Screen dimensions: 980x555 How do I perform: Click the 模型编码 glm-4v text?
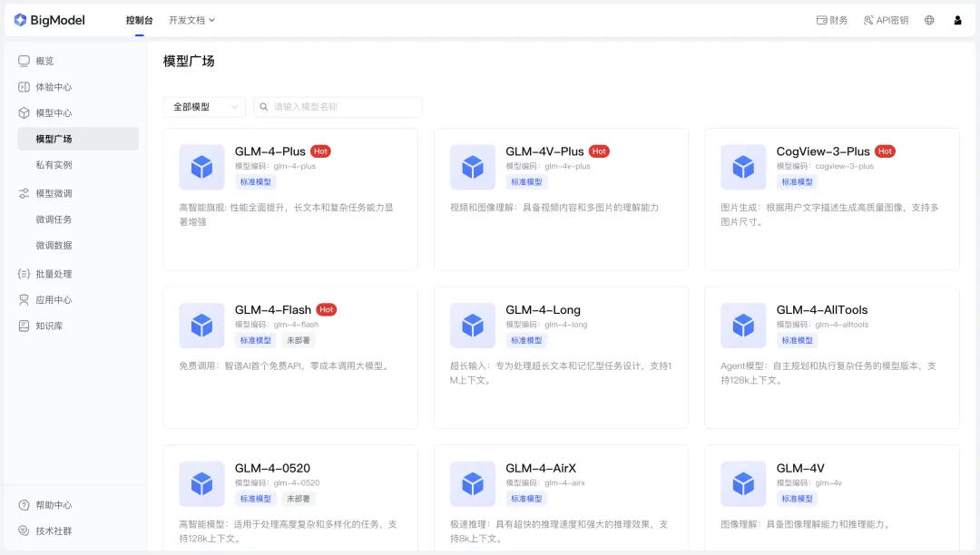click(808, 482)
